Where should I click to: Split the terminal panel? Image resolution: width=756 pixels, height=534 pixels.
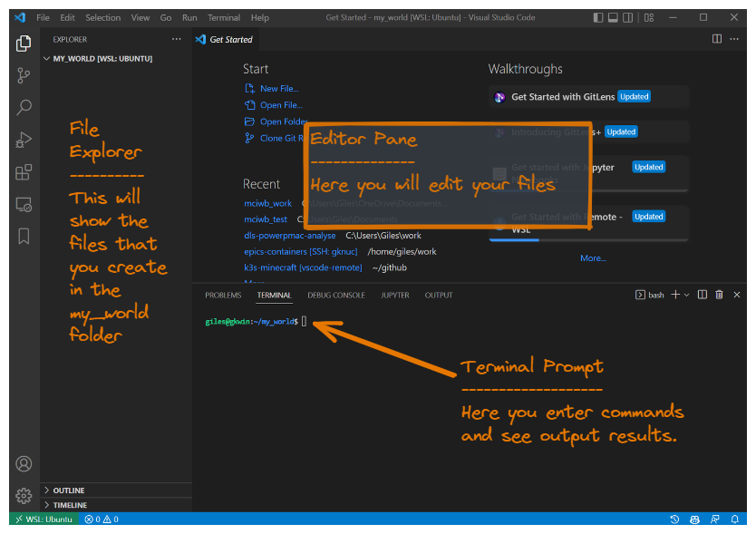pyautogui.click(x=702, y=295)
